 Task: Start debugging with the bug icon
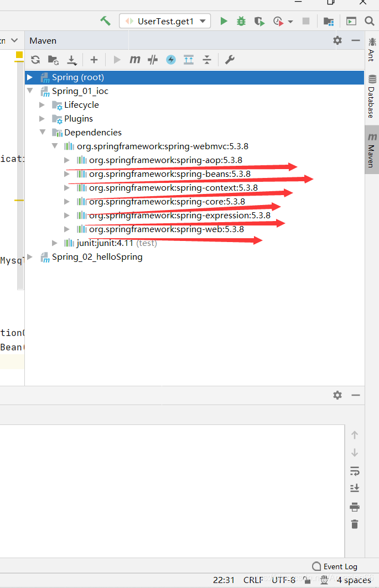point(241,21)
